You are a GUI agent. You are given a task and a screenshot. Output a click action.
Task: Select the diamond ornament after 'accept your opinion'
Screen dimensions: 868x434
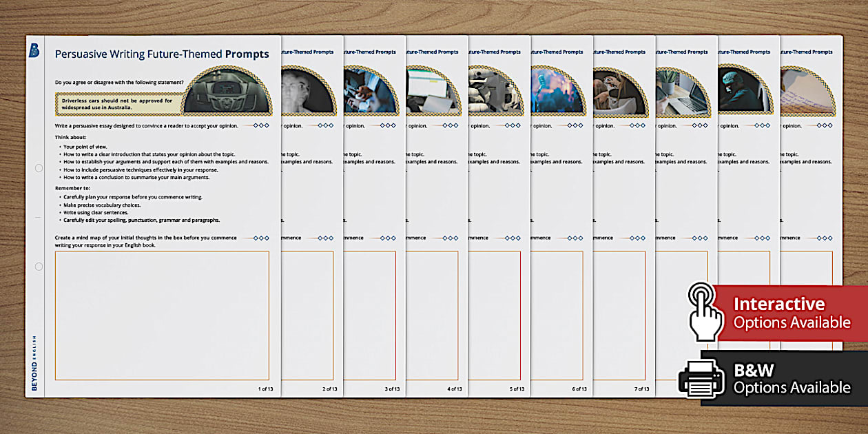260,125
